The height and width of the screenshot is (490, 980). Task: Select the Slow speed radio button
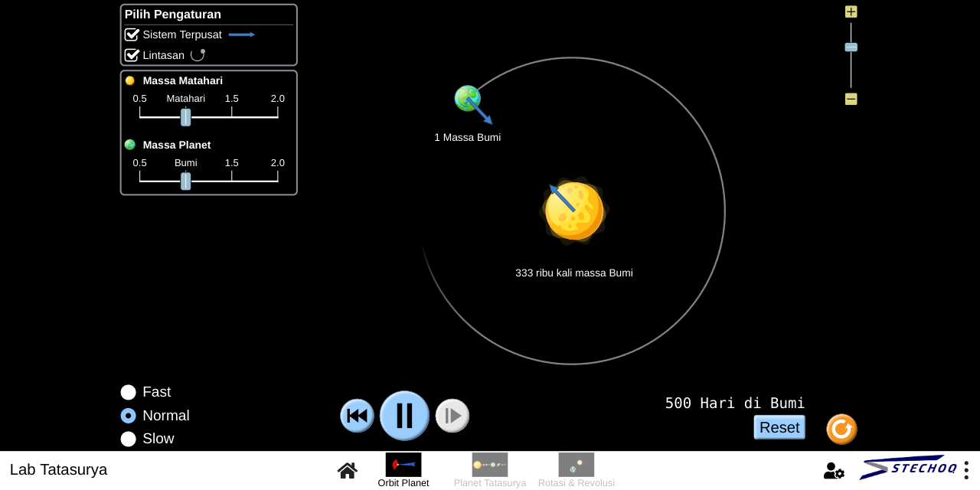tap(128, 439)
